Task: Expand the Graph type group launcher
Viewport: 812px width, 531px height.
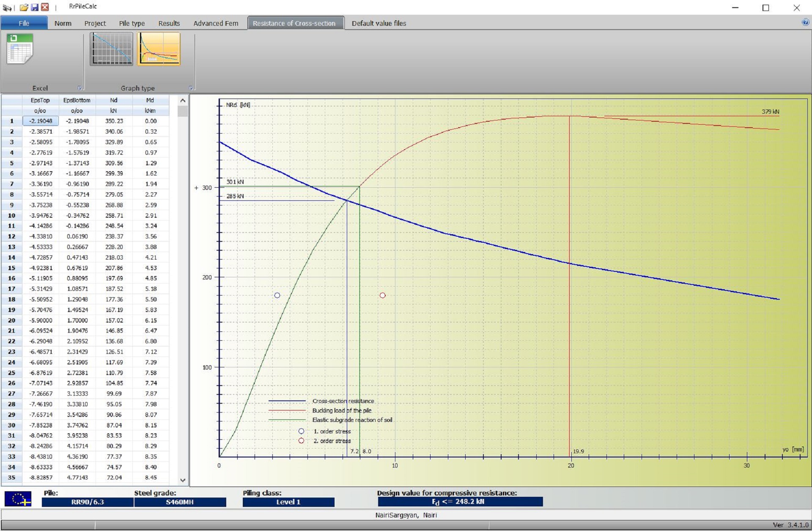Action: (191, 88)
